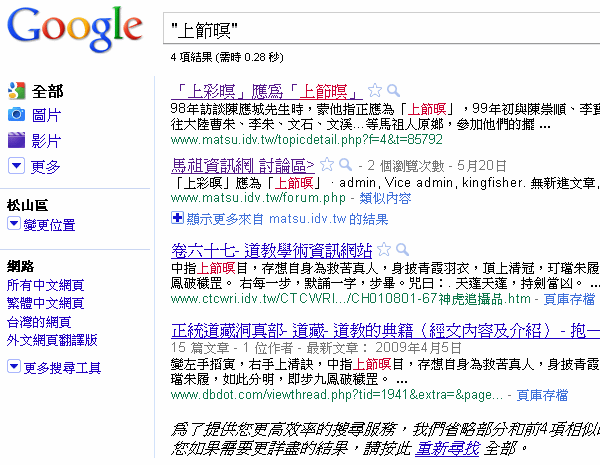Viewport: 600px width, 465px height.
Task: Filter by 繁體中文網頁
Action: tap(46, 303)
